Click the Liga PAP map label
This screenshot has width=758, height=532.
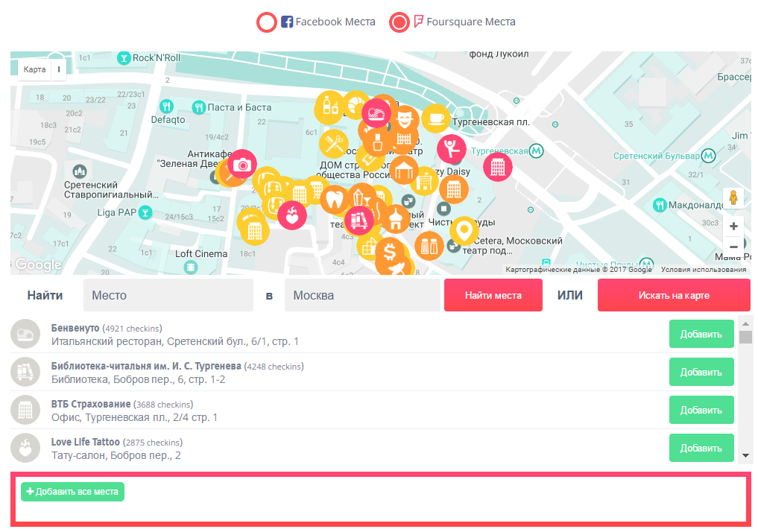[x=116, y=212]
